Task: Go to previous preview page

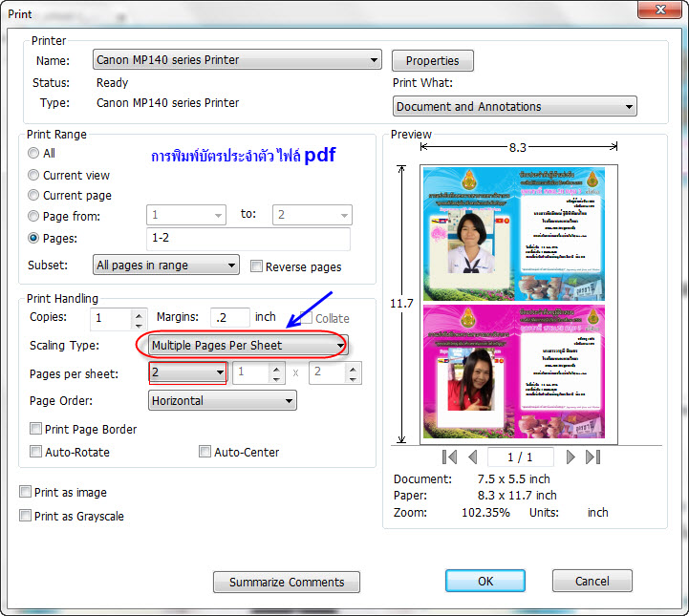Action: (472, 457)
